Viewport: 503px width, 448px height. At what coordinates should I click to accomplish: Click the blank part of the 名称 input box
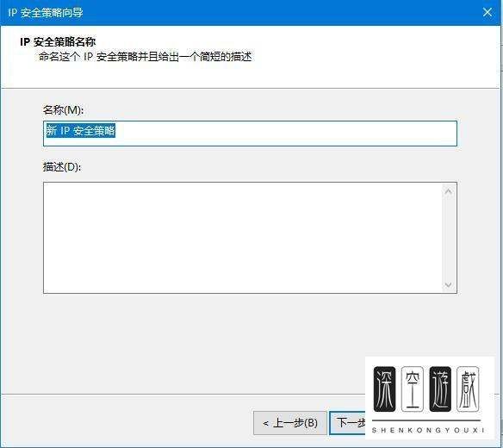[x=285, y=134]
